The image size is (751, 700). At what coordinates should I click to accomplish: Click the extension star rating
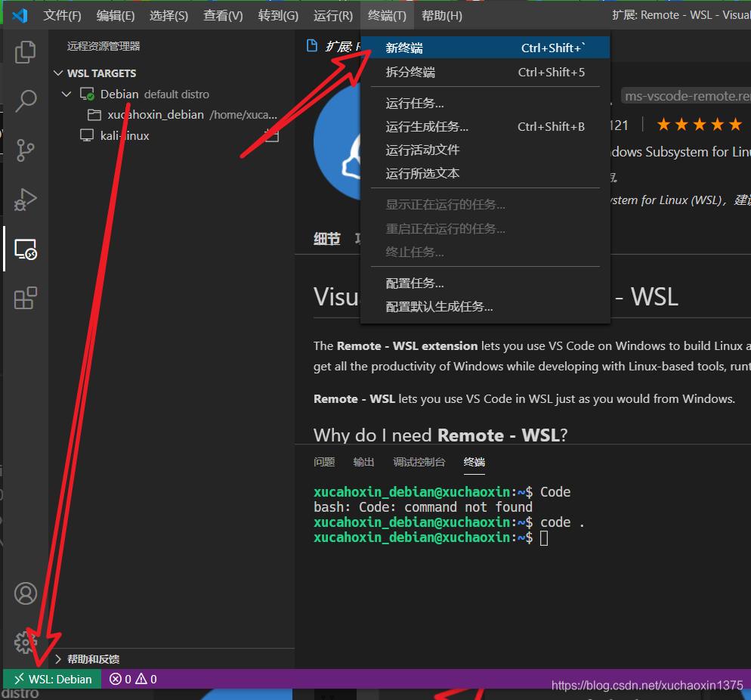pos(700,125)
